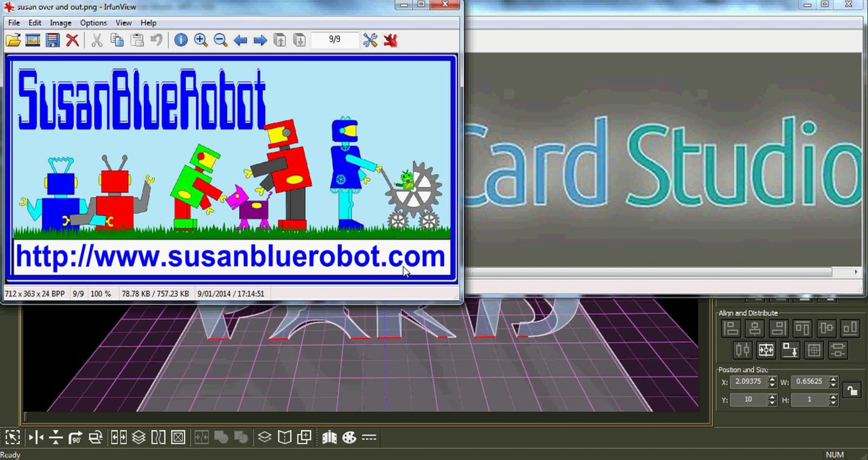
Task: Align objects to the bottom edge
Action: pyautogui.click(x=850, y=328)
